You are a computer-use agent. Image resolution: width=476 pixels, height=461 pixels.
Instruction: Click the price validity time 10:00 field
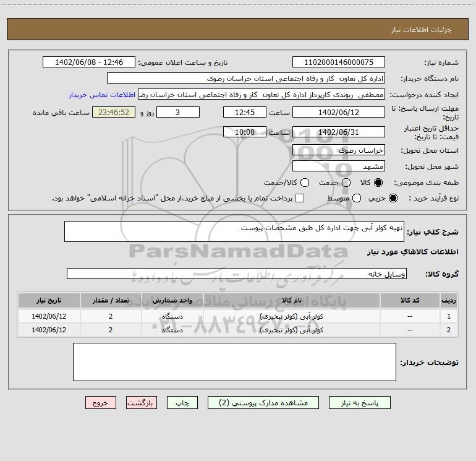coord(245,132)
